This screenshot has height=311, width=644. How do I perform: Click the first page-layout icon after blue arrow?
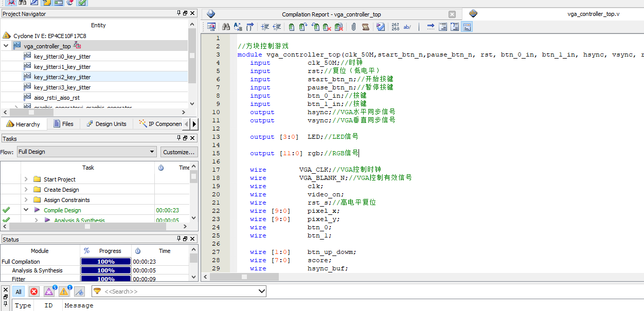(x=443, y=27)
